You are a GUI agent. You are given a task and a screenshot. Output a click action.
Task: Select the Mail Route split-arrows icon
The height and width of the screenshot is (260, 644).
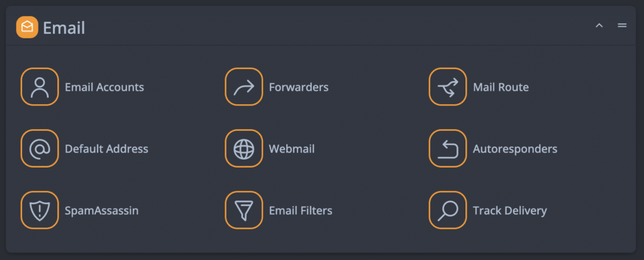448,87
